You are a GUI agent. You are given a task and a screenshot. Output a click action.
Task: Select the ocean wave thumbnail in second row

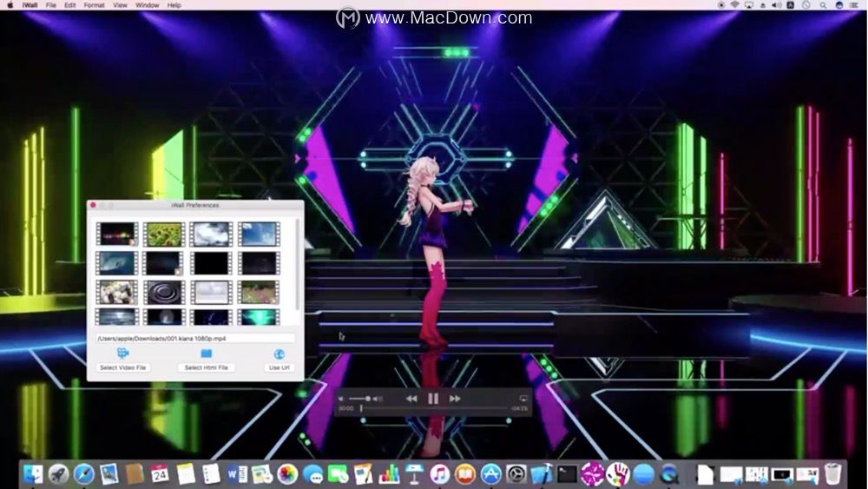[116, 263]
